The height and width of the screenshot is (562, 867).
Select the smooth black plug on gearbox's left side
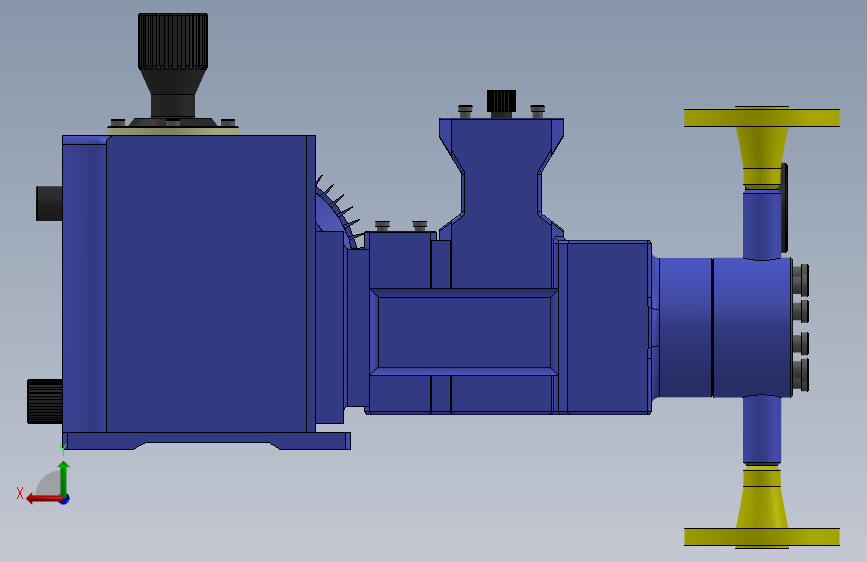click(x=49, y=204)
